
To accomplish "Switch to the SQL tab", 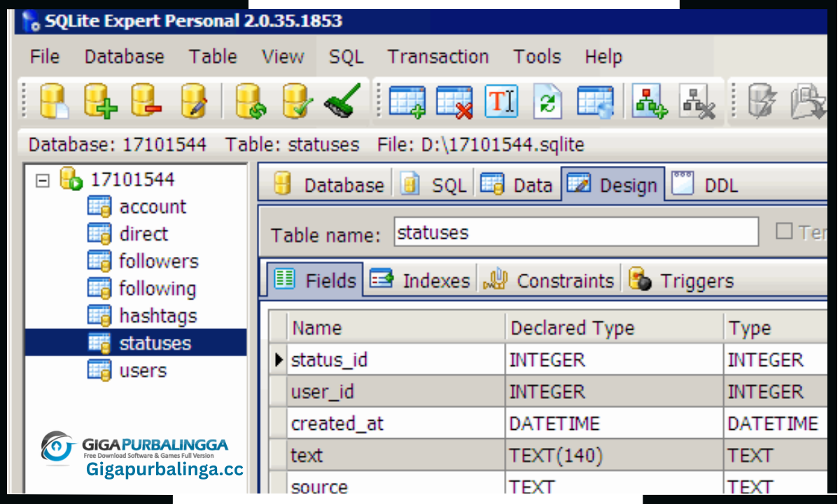I will [433, 185].
